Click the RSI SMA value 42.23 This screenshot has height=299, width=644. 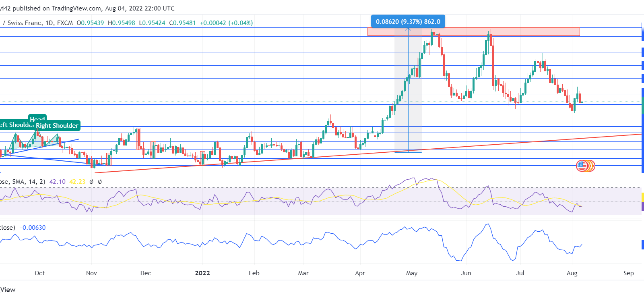77,182
